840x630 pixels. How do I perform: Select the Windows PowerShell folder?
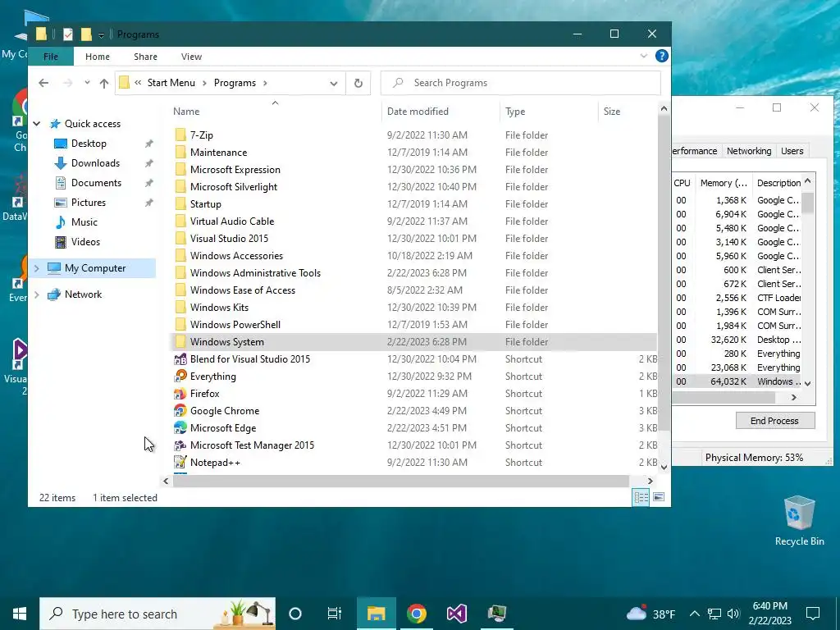click(235, 325)
